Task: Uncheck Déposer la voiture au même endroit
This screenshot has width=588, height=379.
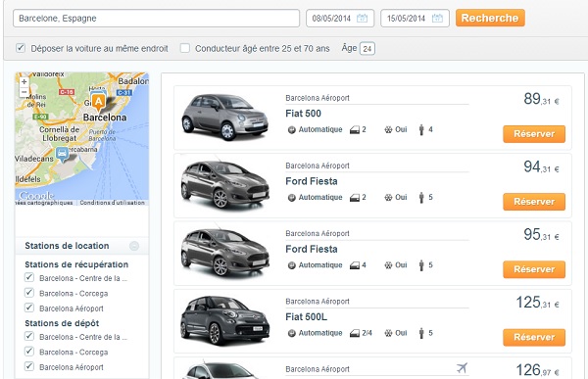Action: click(x=21, y=48)
